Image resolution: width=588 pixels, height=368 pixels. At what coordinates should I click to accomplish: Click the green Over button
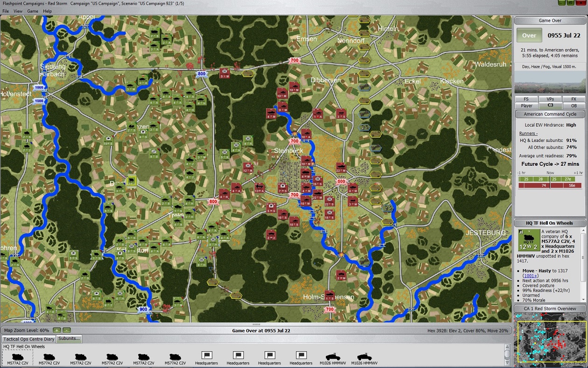(529, 35)
